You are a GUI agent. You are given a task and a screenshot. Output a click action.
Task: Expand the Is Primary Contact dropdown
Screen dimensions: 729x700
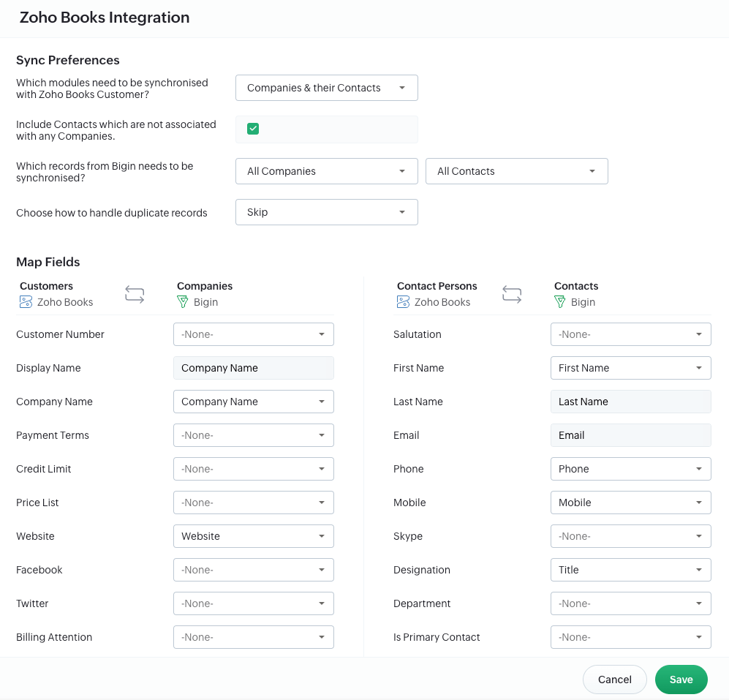click(x=630, y=637)
